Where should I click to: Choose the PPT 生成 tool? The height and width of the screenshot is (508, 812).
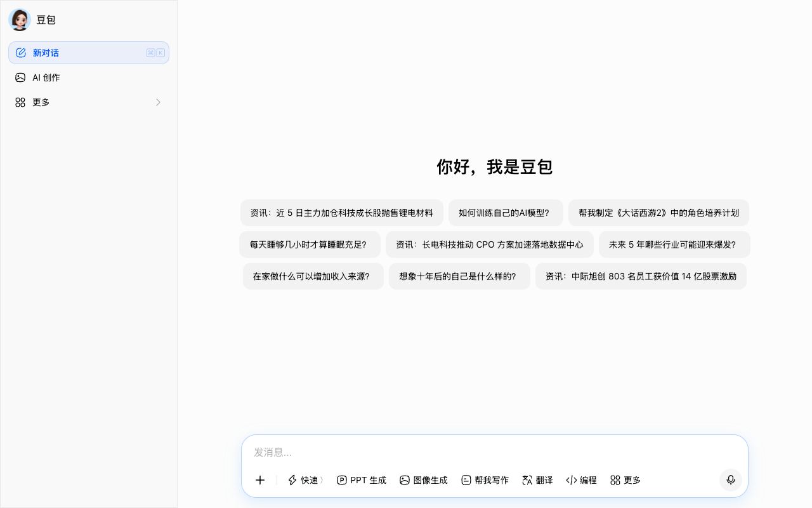[362, 480]
